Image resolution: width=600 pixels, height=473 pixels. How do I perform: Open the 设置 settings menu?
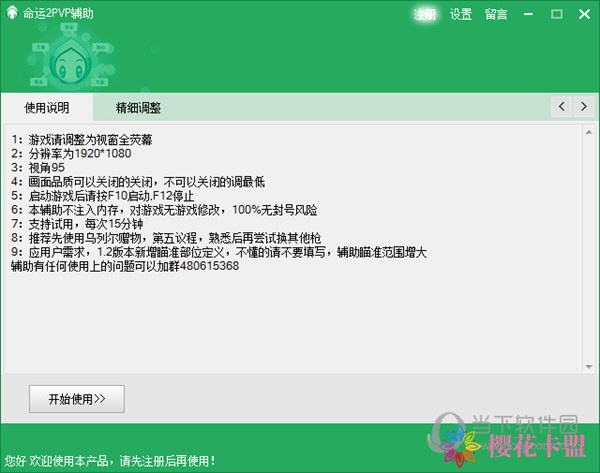[460, 14]
